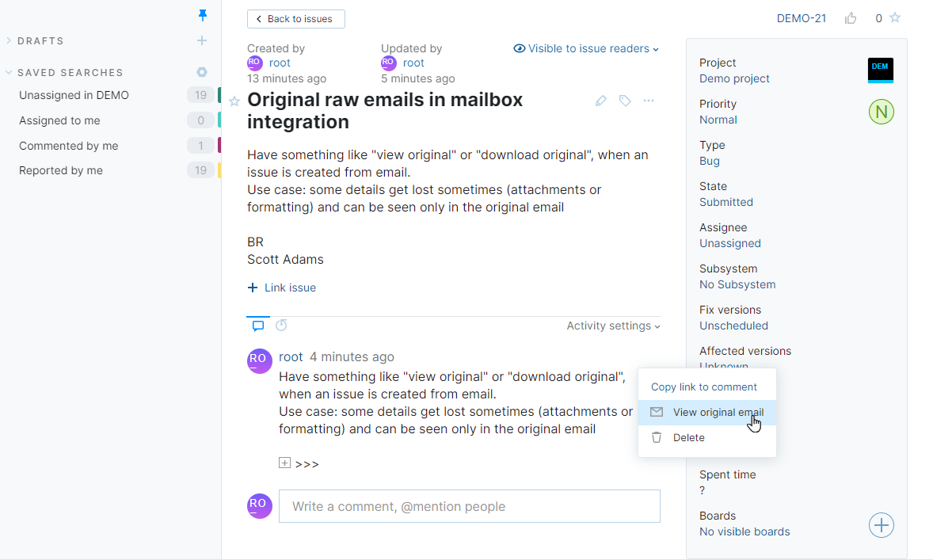Unpin the sidebar with the pin icon
This screenshot has width=933, height=560.
[x=203, y=15]
